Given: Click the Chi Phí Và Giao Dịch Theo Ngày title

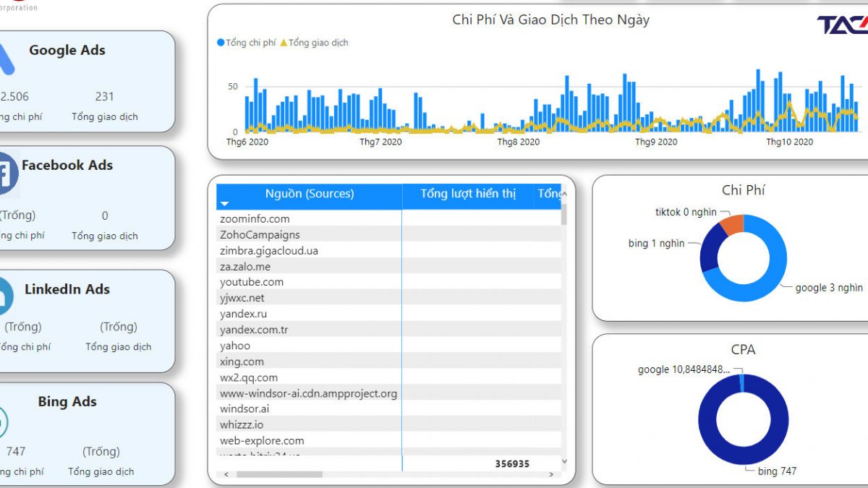Looking at the screenshot, I should click(551, 20).
